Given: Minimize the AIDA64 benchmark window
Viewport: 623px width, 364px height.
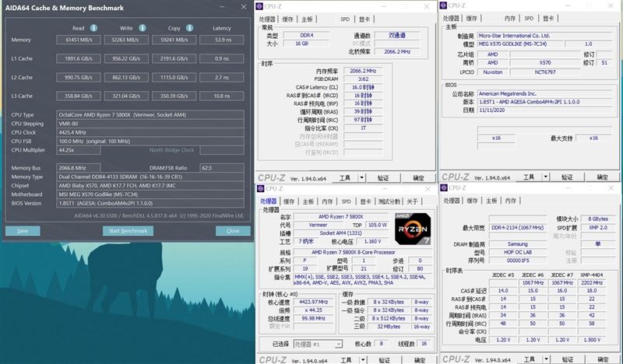Looking at the screenshot, I should click(x=223, y=7).
